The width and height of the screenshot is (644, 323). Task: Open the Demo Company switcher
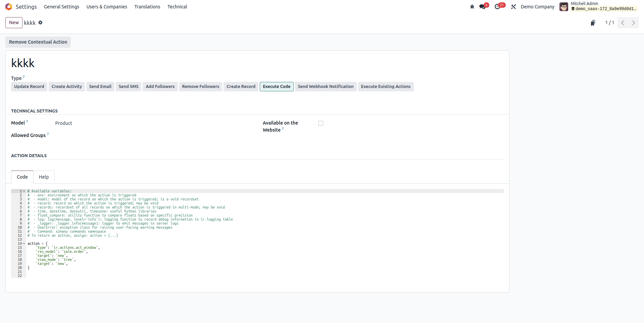[x=538, y=7]
